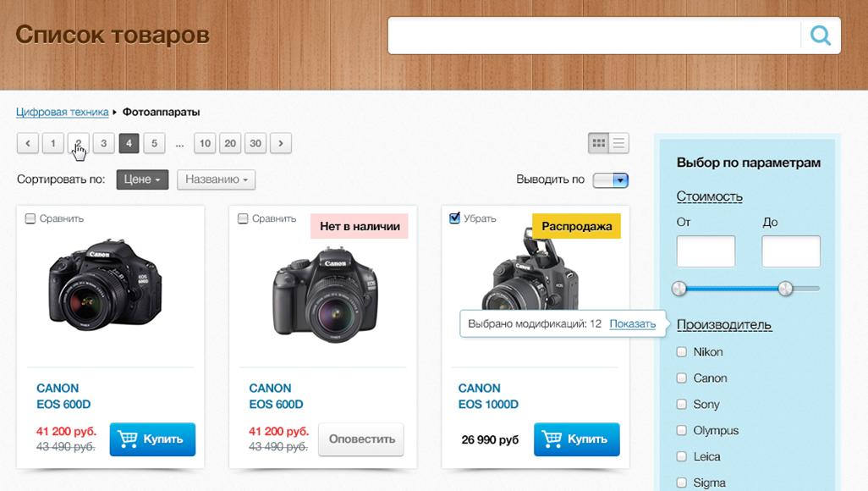
Task: Tick the Canon manufacturer checkbox
Action: point(681,378)
